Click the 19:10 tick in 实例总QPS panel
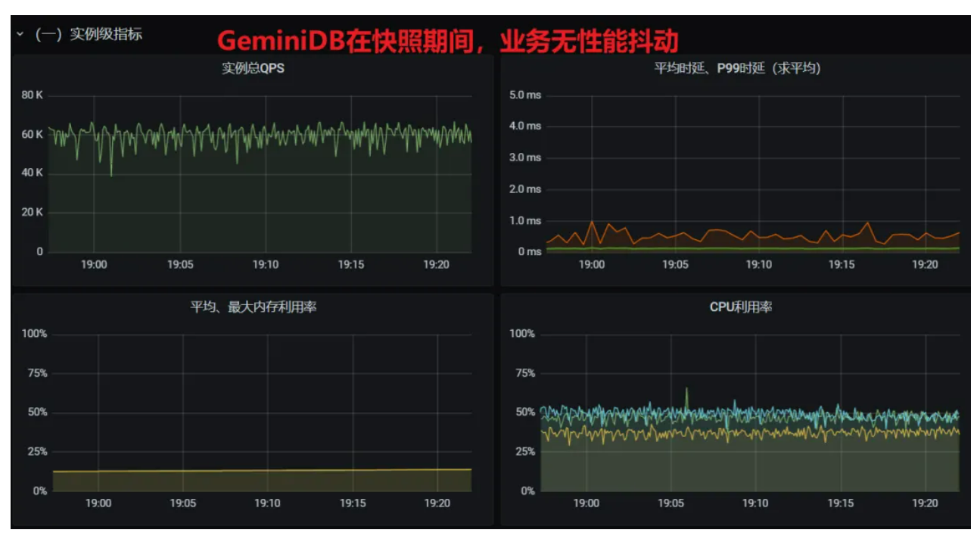The image size is (980, 536). (266, 265)
